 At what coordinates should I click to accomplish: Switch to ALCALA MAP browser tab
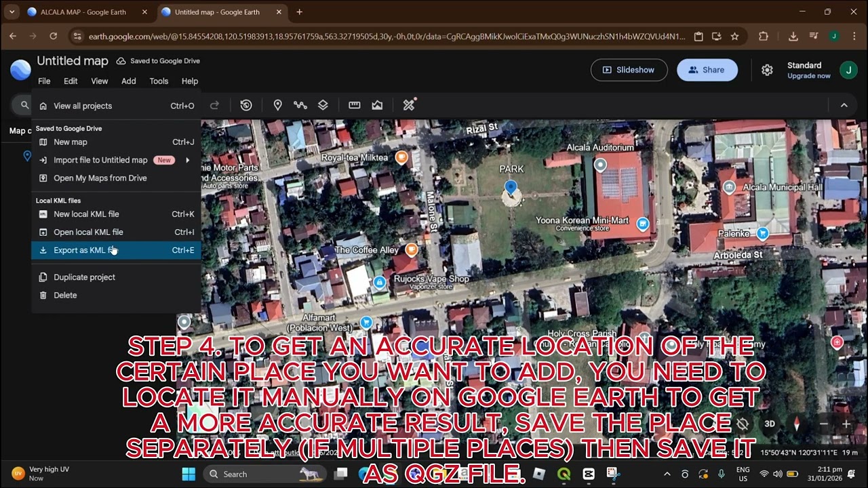click(87, 12)
